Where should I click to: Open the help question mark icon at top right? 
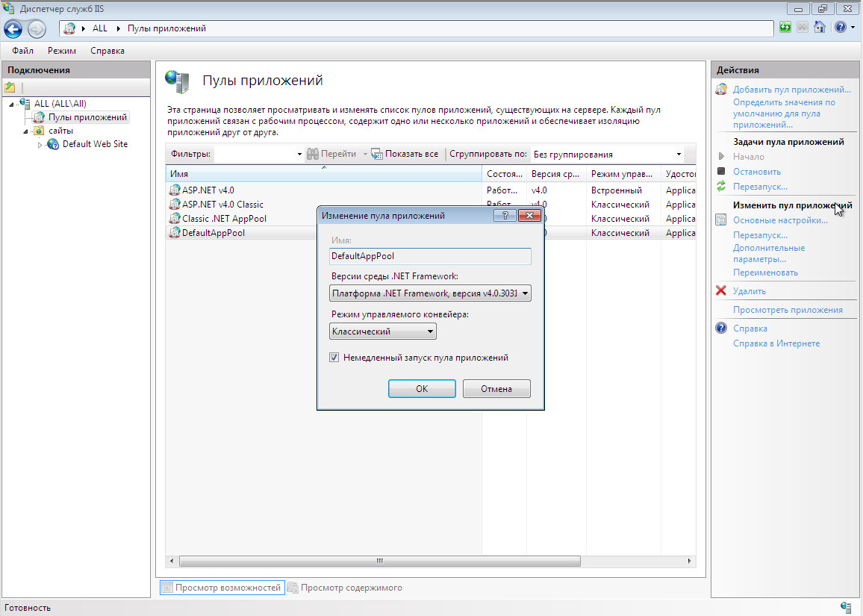[841, 28]
